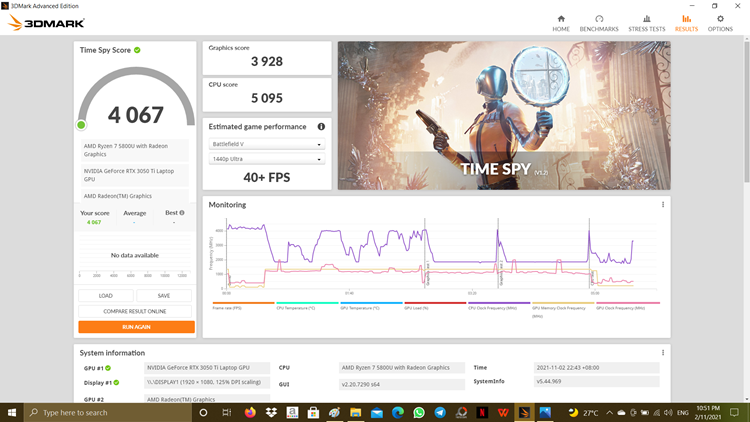Click the CPU score 5 095 value
This screenshot has width=750, height=422.
pyautogui.click(x=267, y=98)
